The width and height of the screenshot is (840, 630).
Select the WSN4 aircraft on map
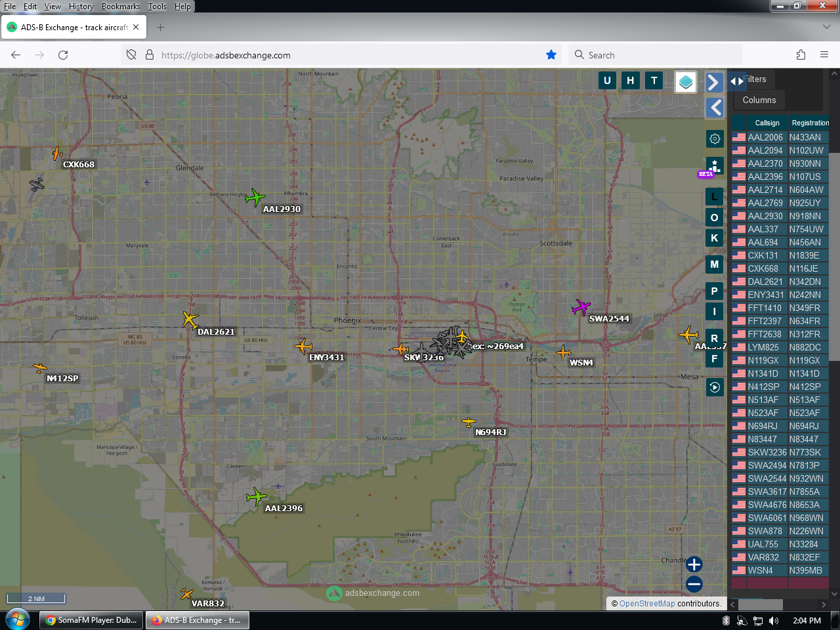click(564, 352)
